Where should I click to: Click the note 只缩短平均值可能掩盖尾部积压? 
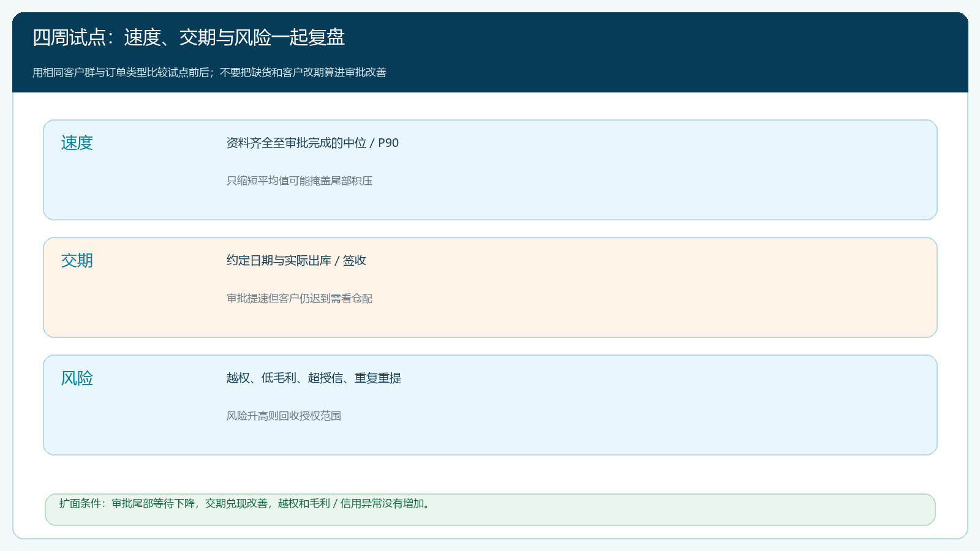click(x=300, y=181)
